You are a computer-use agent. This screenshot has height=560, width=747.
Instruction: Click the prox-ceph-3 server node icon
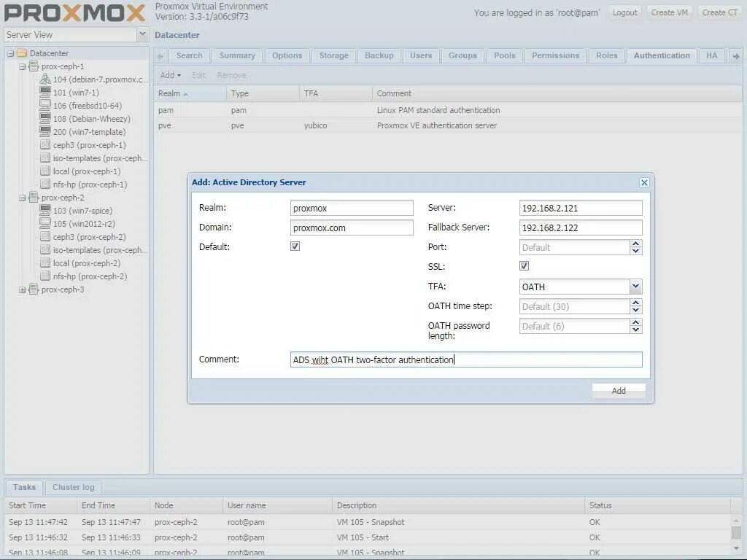tap(34, 289)
